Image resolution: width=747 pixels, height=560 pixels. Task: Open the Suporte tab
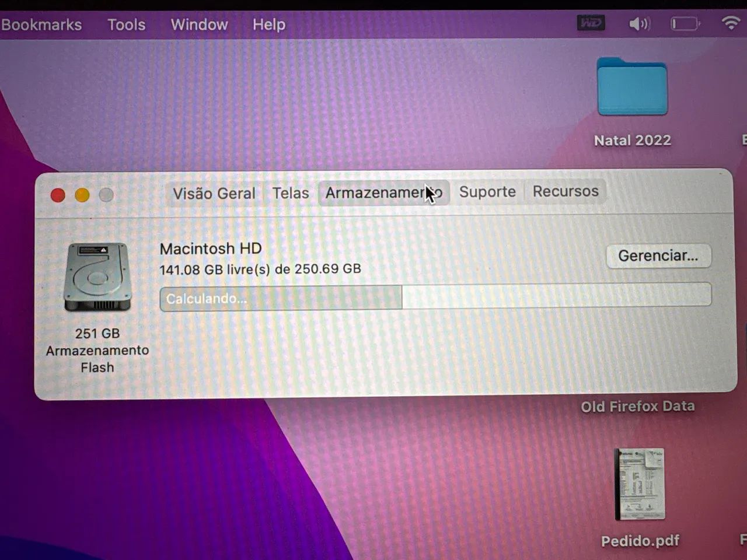[487, 192]
